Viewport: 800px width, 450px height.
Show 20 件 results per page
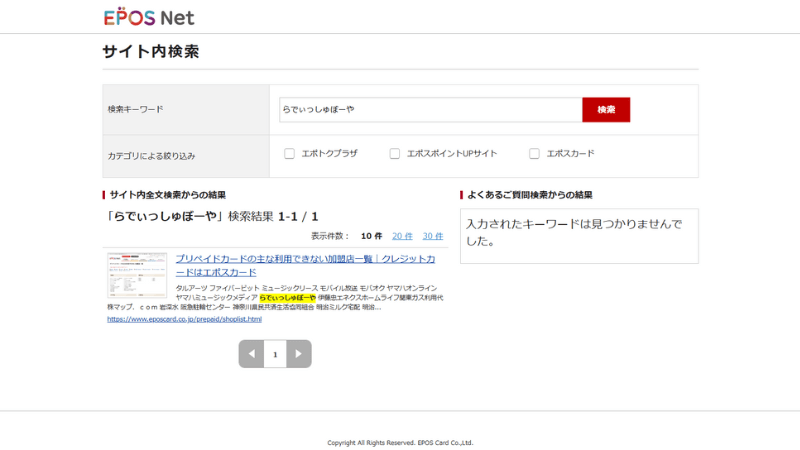point(401,236)
